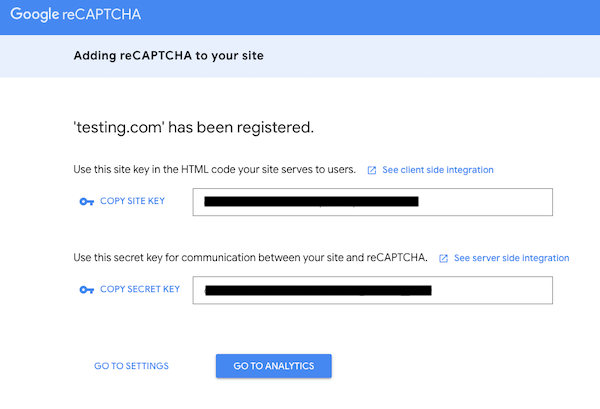
Task: Open the See server side integration link
Action: (x=511, y=258)
